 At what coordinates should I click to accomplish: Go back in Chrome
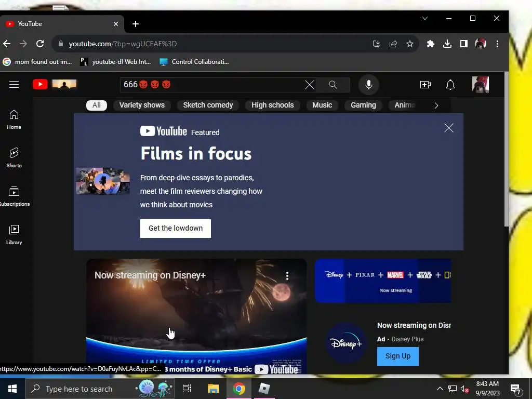coord(7,44)
